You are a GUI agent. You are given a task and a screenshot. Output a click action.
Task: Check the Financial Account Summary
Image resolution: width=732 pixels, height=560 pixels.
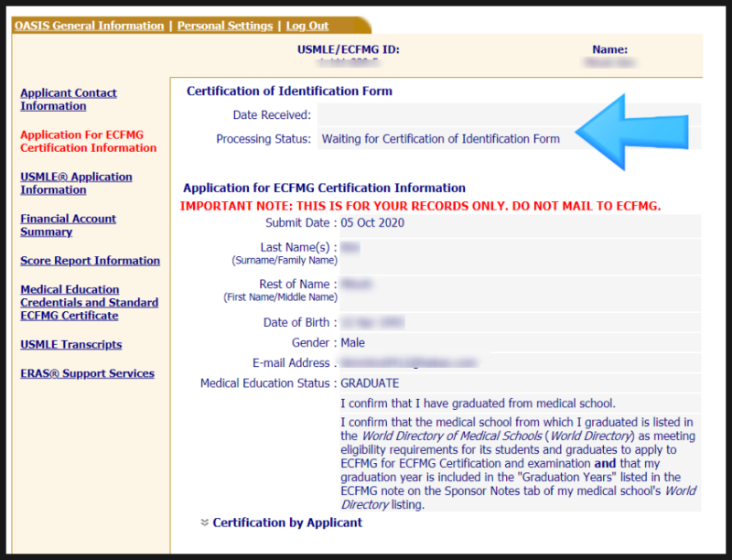click(68, 226)
